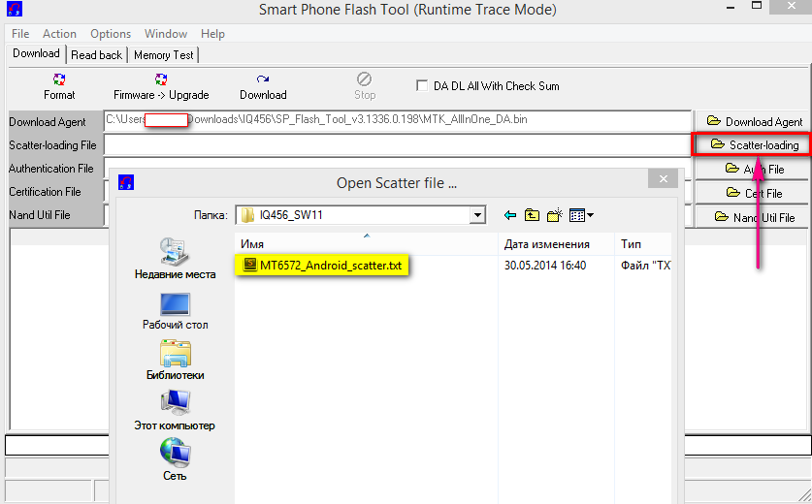Open Библиотеки in the places sidebar
812x504 pixels.
coord(175,361)
